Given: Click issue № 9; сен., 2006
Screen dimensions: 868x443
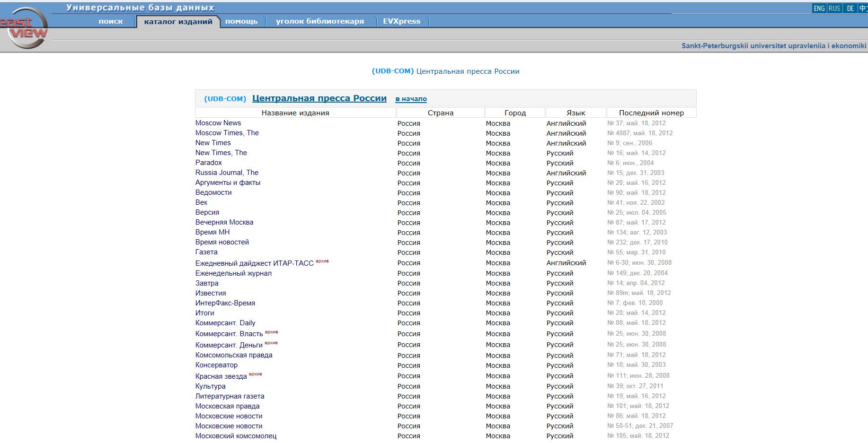Looking at the screenshot, I should [x=629, y=143].
